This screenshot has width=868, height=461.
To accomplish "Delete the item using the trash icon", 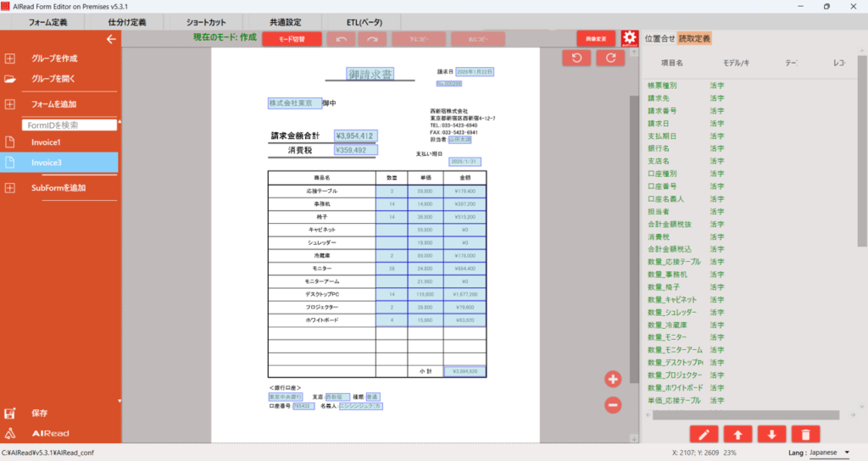I will coord(804,434).
